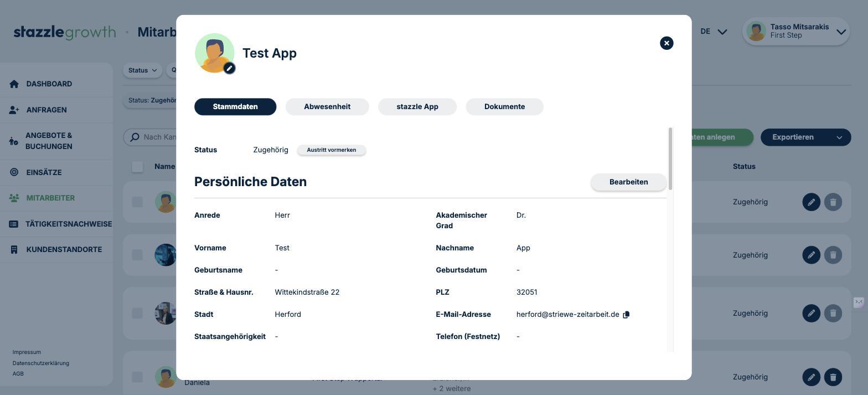Viewport: 868px width, 395px height.
Task: Close the Test App dialog
Action: pos(666,43)
